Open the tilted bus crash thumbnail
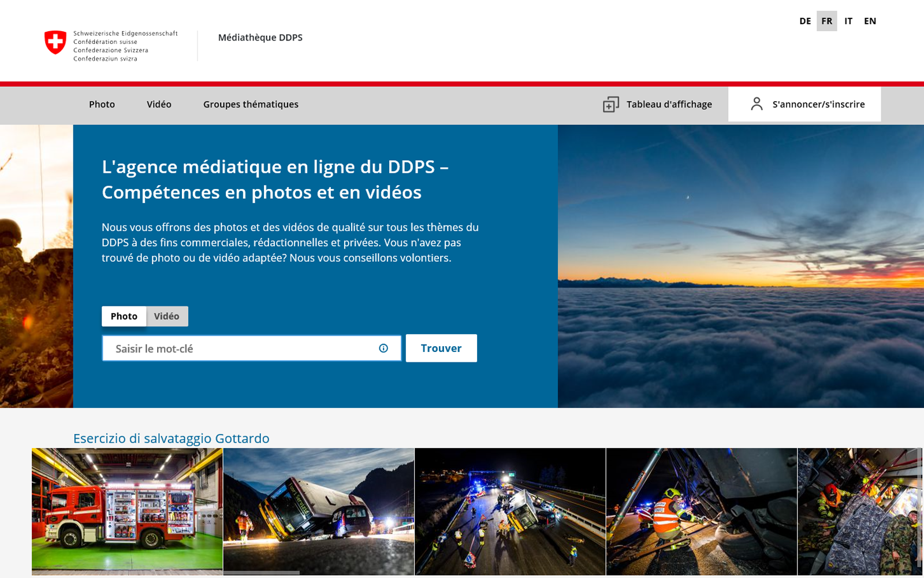The image size is (924, 578). point(319,511)
